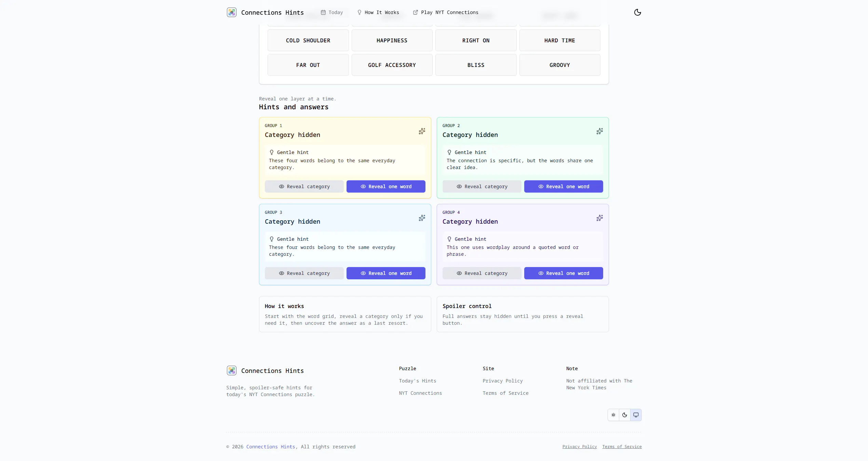Select dark theme moon icon in footer
This screenshot has width=868, height=461.
tap(625, 415)
